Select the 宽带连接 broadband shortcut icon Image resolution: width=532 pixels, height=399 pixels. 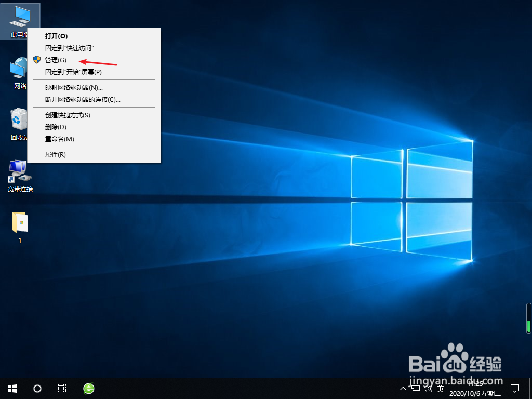point(20,176)
